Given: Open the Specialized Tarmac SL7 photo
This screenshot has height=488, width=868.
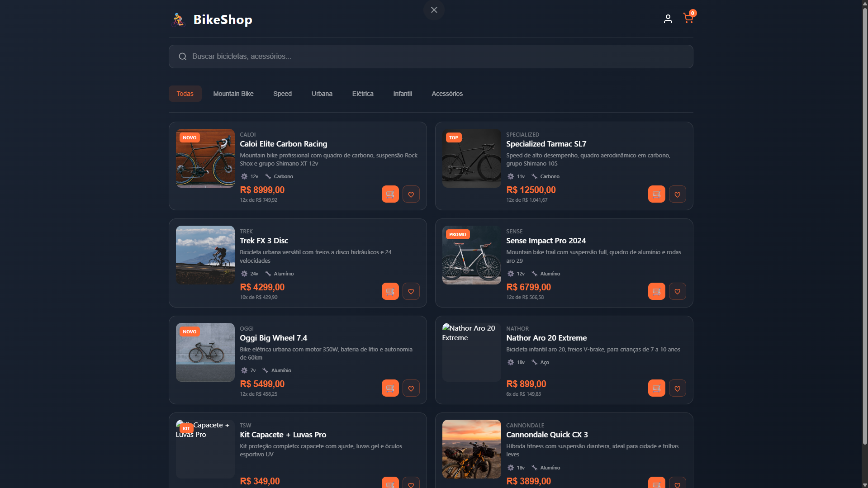Looking at the screenshot, I should click(x=472, y=158).
